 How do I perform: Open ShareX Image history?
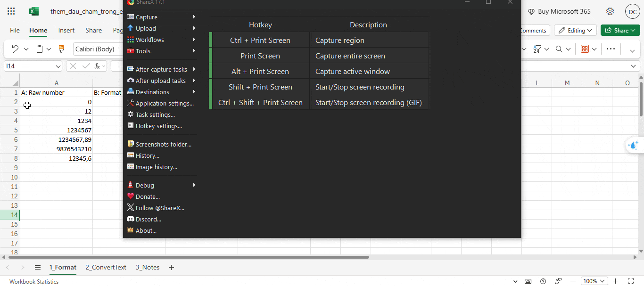click(152, 167)
